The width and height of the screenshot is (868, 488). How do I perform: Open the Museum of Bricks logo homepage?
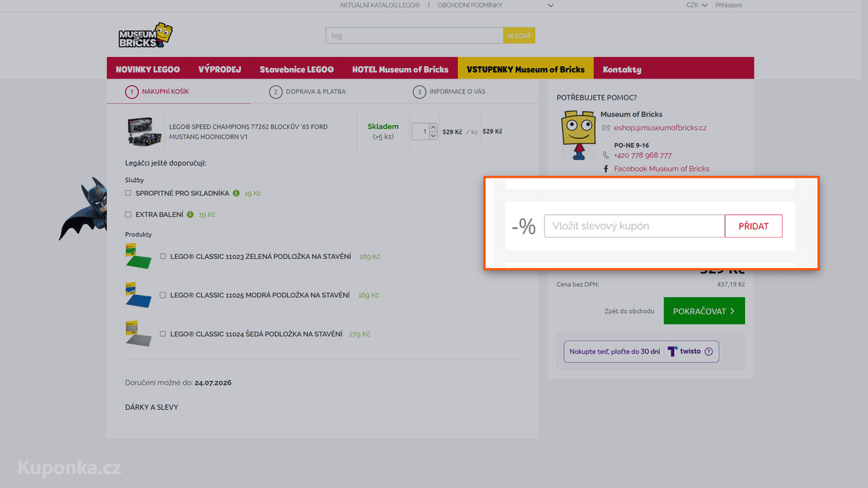click(145, 35)
